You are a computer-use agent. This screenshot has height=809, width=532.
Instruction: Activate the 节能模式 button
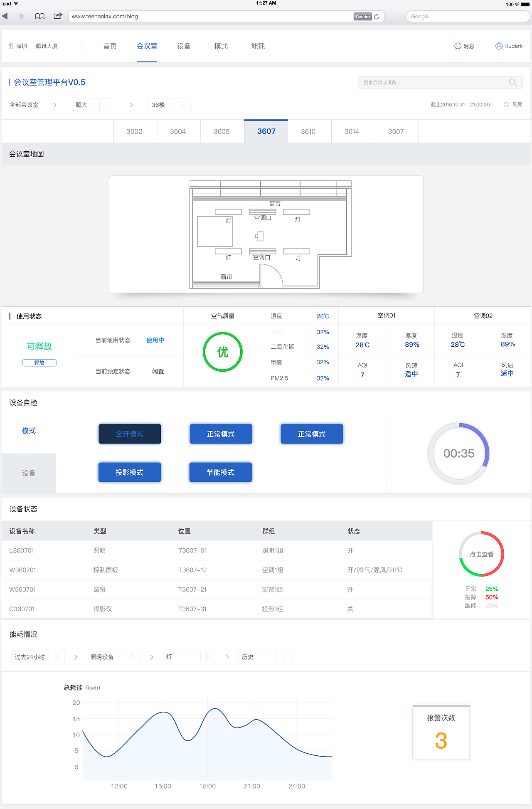(221, 472)
